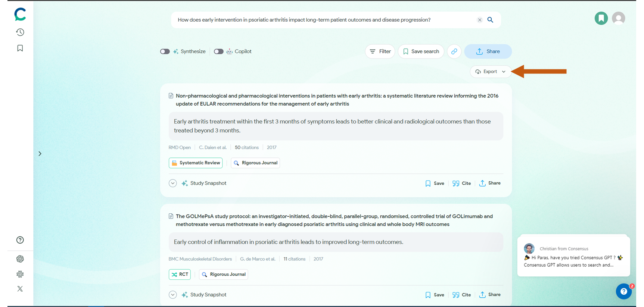
Task: Open the Export dropdown
Action: (490, 72)
